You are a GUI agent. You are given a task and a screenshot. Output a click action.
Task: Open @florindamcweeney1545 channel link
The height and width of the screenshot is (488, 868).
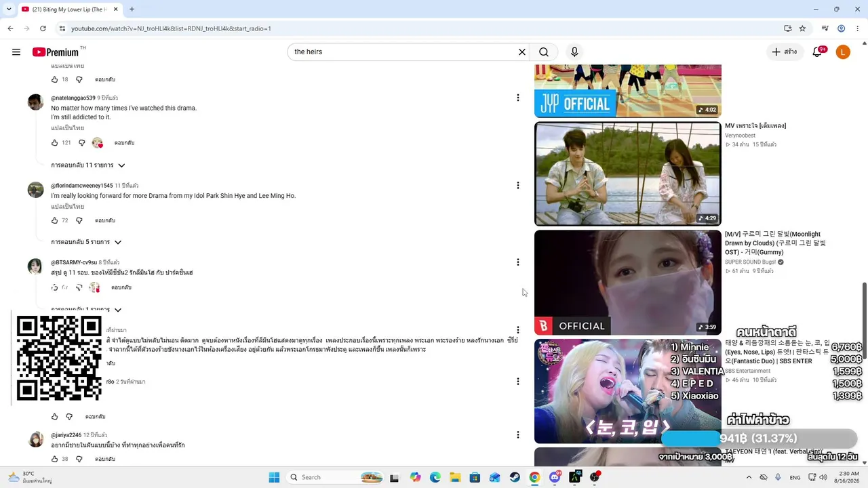[x=82, y=186]
